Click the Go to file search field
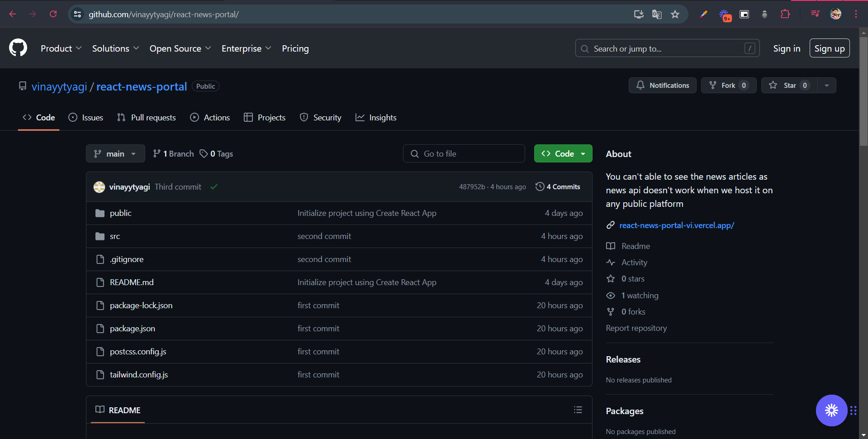868x439 pixels. [464, 153]
